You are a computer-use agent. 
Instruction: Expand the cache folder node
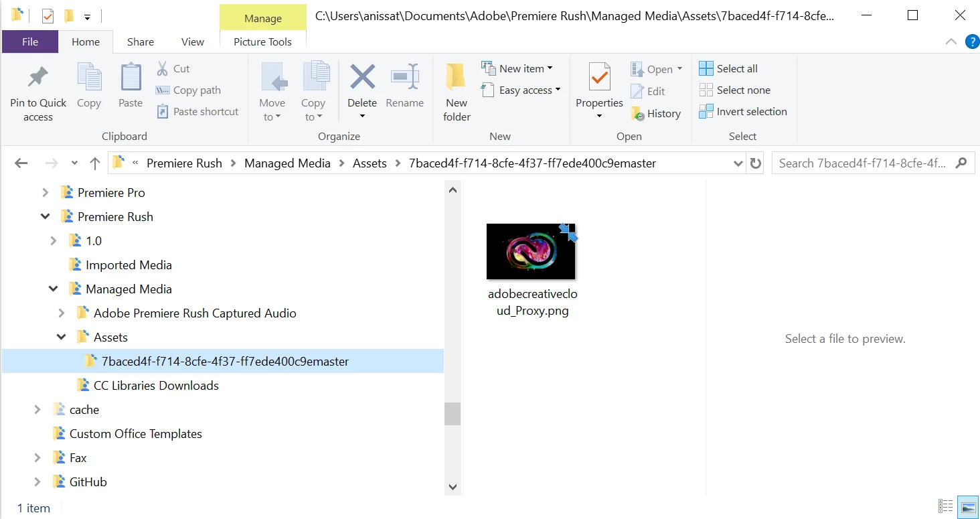pos(37,410)
